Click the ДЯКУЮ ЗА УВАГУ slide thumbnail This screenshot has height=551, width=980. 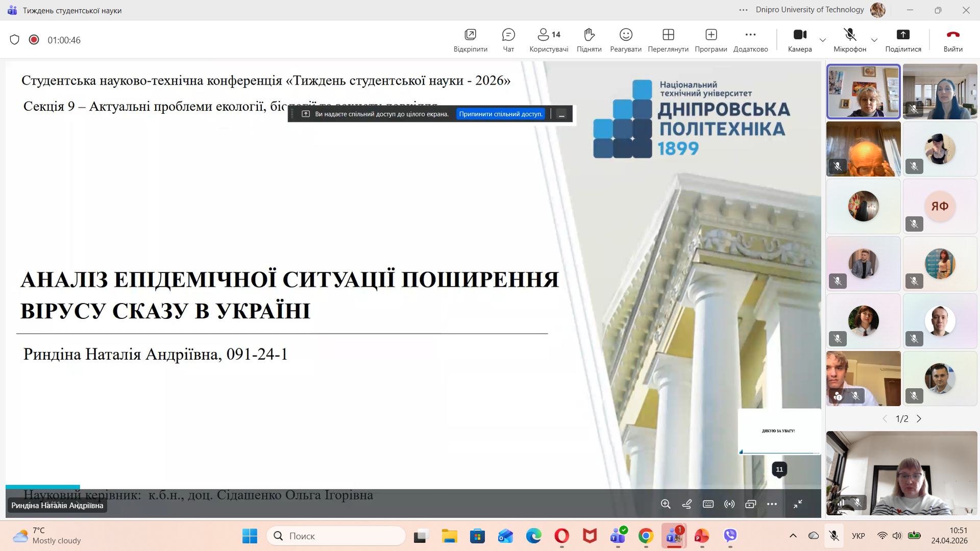pos(778,431)
